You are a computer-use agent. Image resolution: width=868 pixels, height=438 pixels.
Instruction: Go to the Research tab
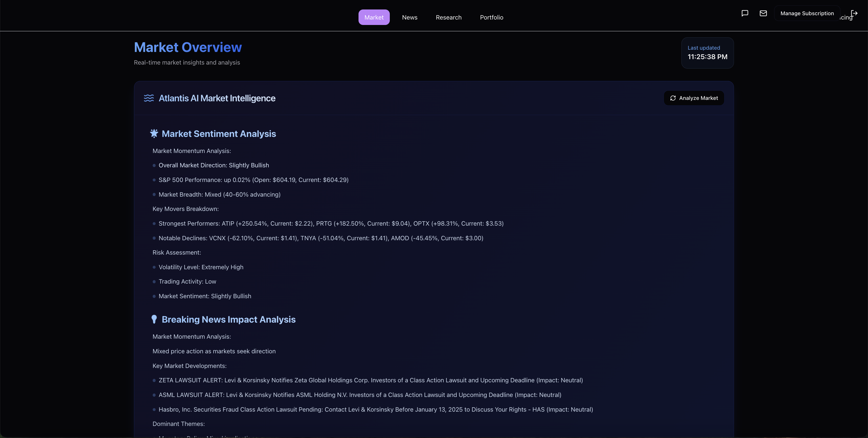coord(448,17)
